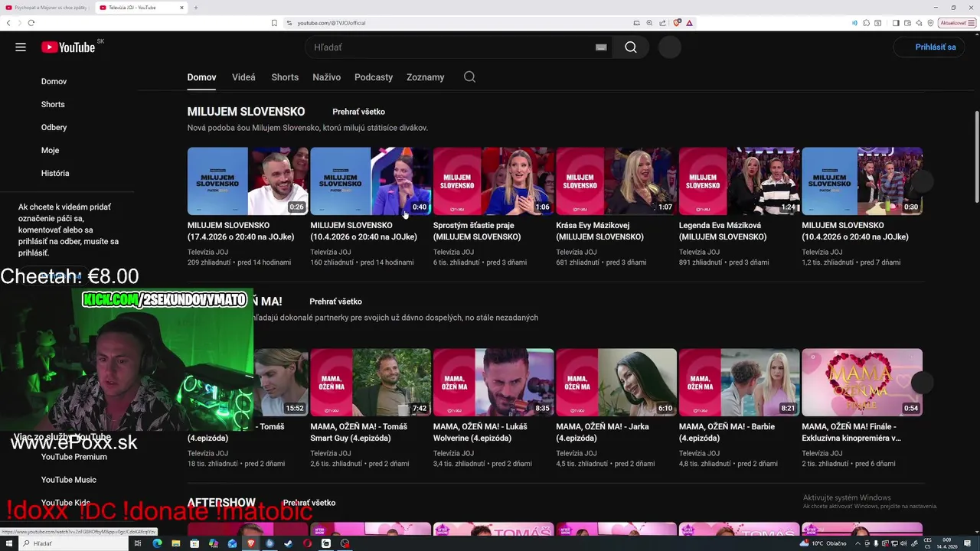Play the 6:10 Jarka episode thumbnail
The image size is (980, 551).
click(616, 383)
